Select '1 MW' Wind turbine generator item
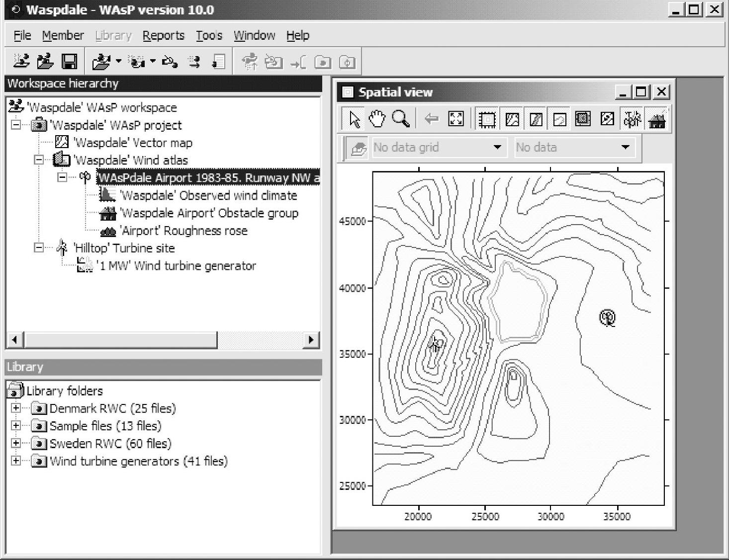729x560 pixels. 176,266
